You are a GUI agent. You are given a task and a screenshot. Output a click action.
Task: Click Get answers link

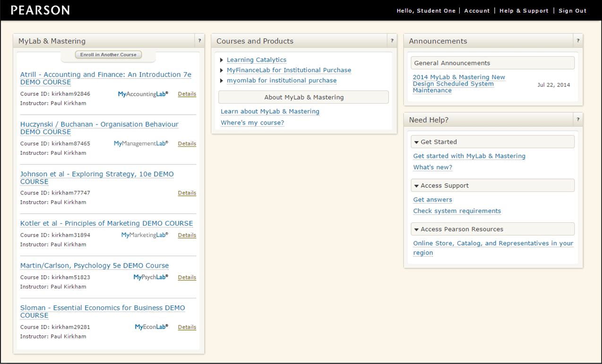[433, 200]
